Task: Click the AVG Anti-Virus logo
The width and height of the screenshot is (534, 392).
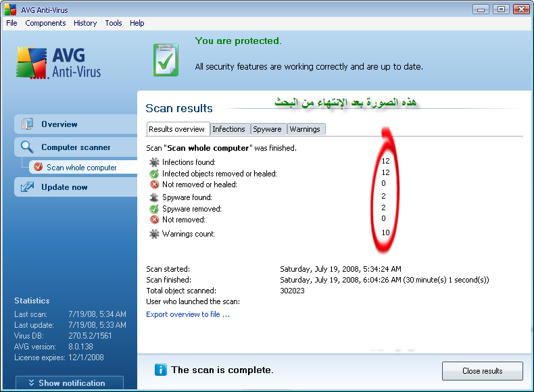Action: point(59,63)
